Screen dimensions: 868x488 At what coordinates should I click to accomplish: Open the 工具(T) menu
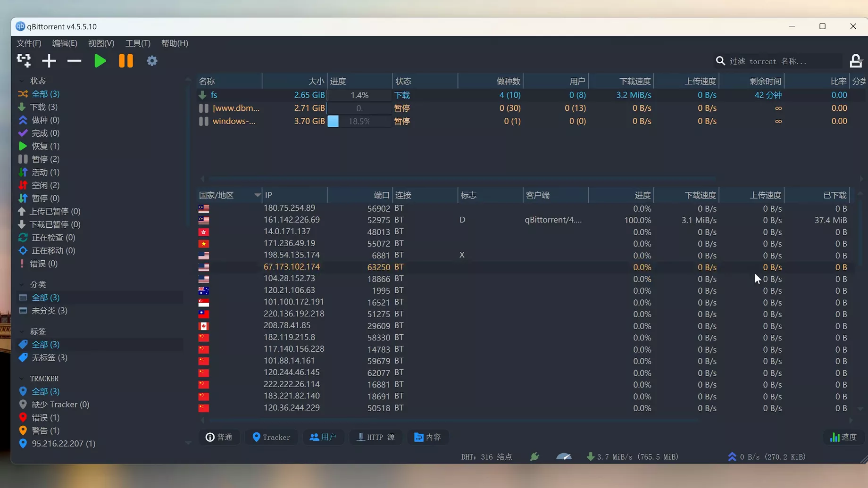coord(138,43)
